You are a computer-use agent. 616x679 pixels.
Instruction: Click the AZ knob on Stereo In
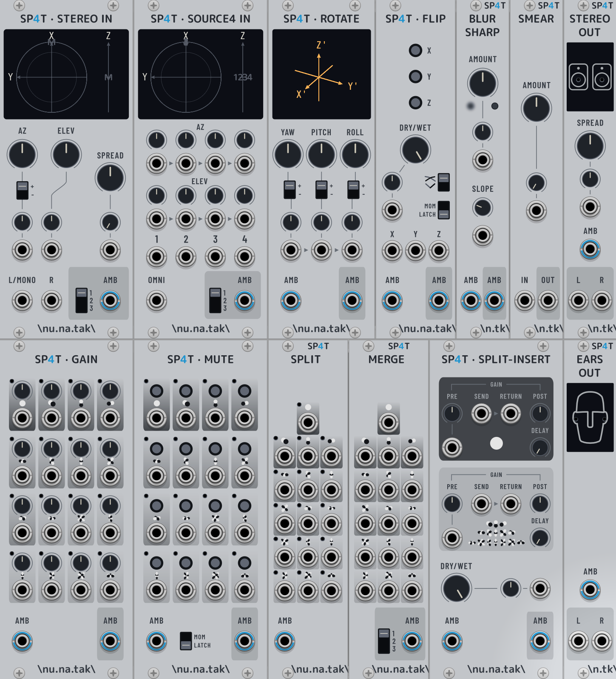tap(22, 154)
